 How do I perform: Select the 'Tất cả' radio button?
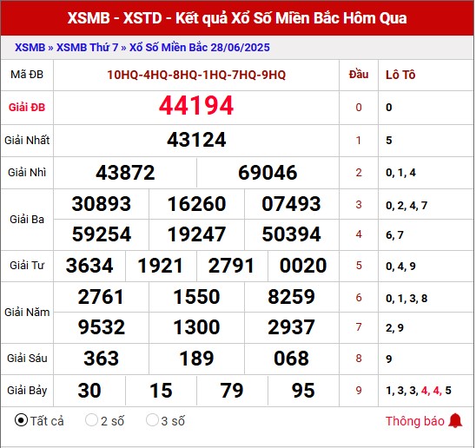21,420
